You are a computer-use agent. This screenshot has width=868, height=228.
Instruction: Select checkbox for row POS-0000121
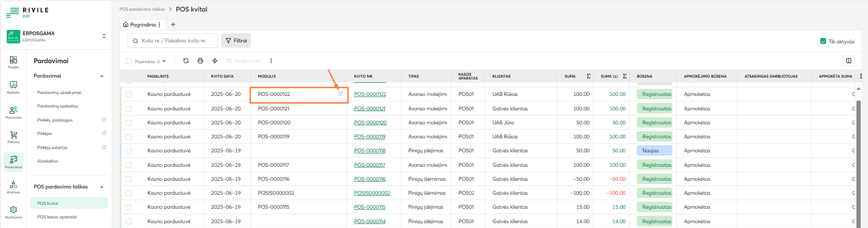click(129, 109)
